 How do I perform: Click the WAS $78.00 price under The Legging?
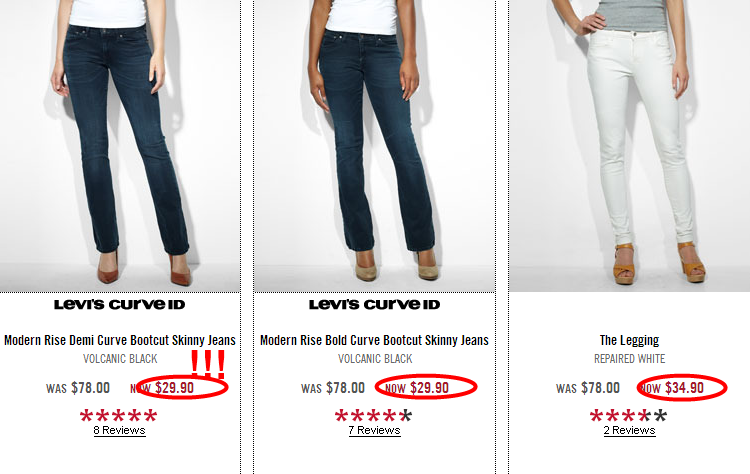(x=588, y=388)
